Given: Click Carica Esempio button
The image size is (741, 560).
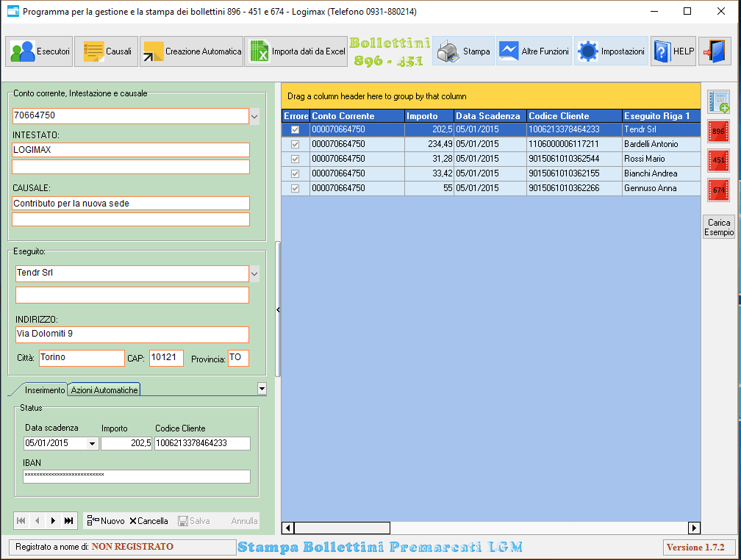Looking at the screenshot, I should click(x=718, y=227).
